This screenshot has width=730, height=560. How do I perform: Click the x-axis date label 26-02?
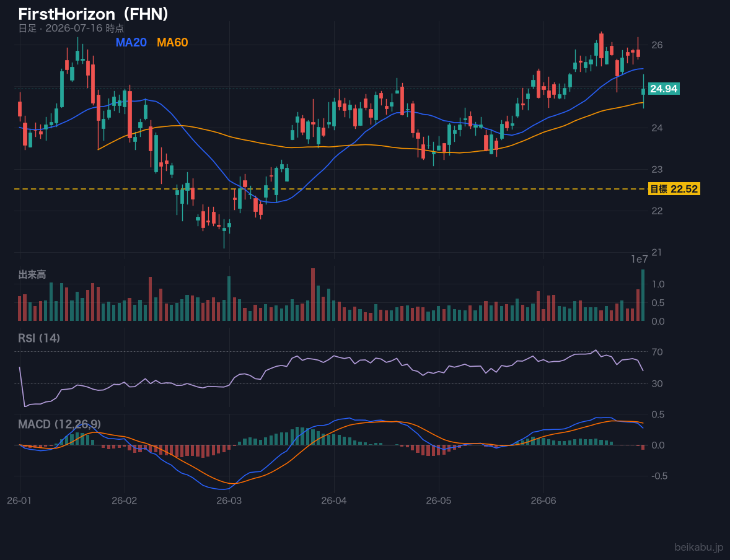coord(125,501)
